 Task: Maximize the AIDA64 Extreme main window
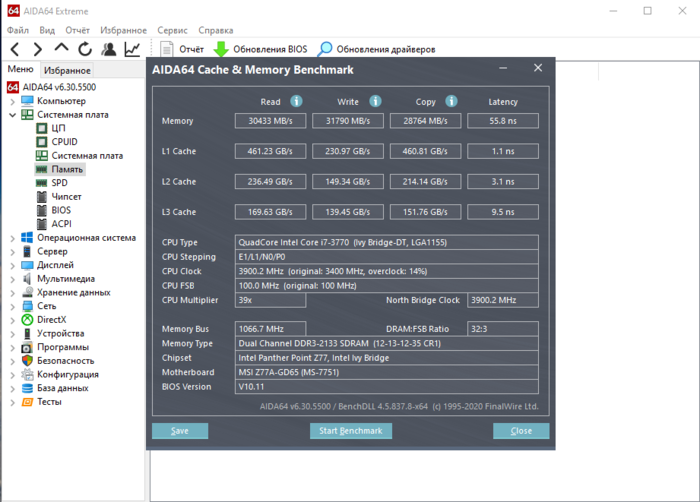[x=648, y=11]
